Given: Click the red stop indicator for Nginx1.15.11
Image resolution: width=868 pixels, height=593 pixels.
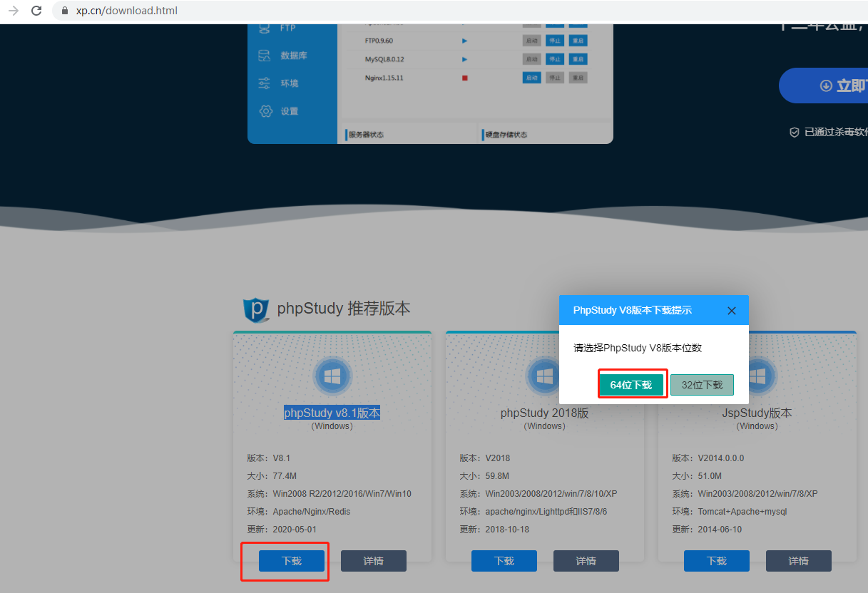Looking at the screenshot, I should pos(465,78).
